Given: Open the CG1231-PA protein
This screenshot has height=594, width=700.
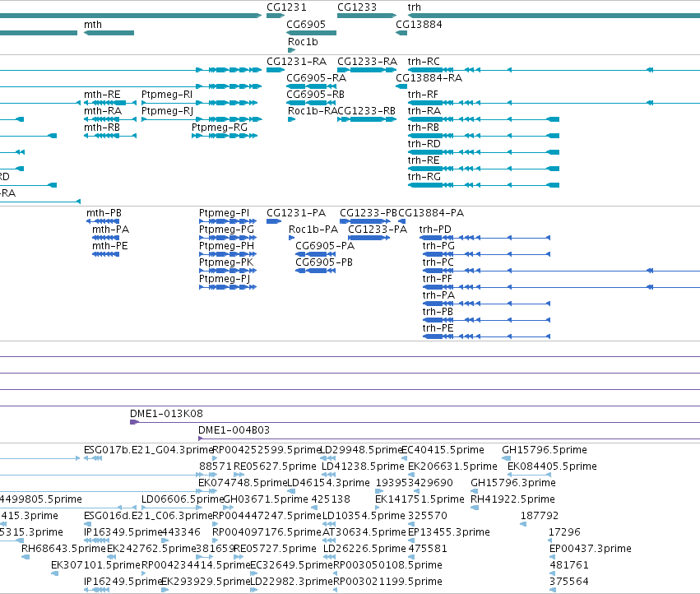Looking at the screenshot, I should (296, 213).
